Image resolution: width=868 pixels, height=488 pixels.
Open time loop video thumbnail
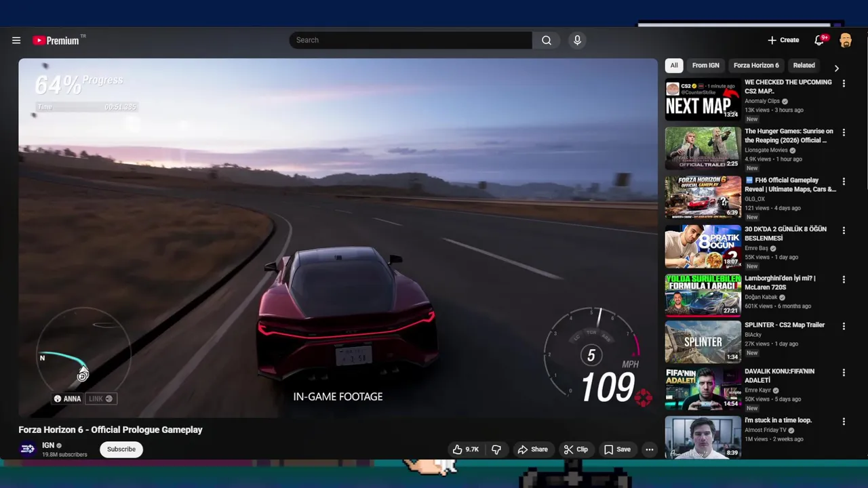click(x=703, y=437)
